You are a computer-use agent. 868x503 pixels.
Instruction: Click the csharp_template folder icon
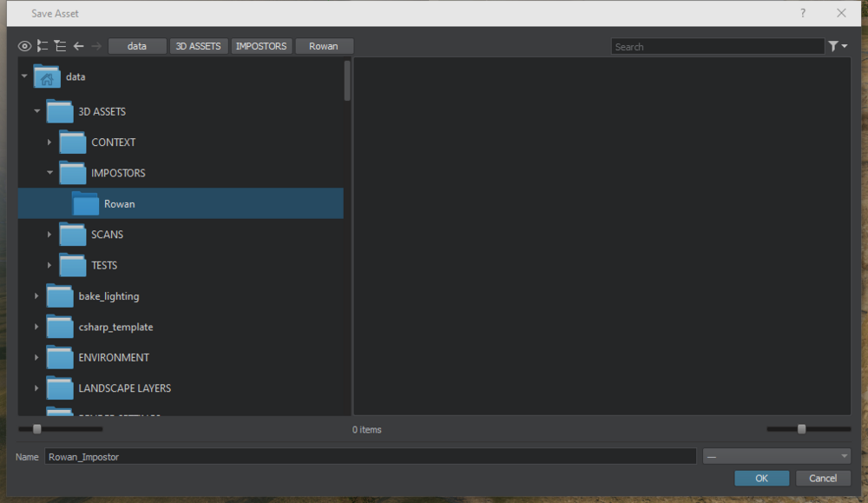point(60,328)
